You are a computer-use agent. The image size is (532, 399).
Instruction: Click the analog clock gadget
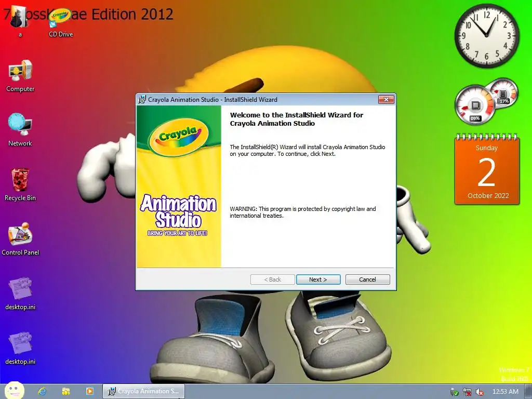click(486, 36)
